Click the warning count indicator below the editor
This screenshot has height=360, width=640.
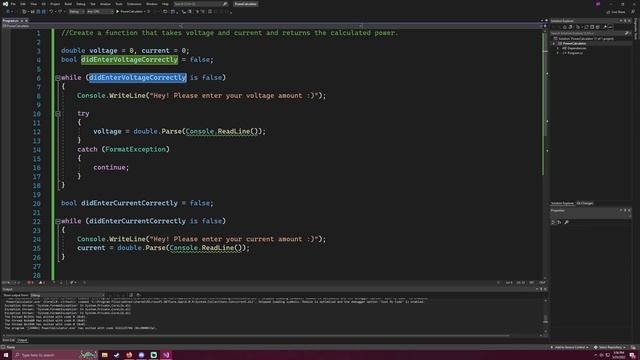click(x=42, y=282)
